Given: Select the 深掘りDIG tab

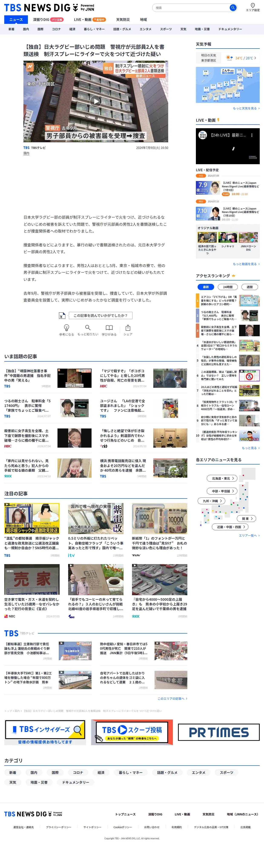Looking at the screenshot, I should (x=48, y=20).
